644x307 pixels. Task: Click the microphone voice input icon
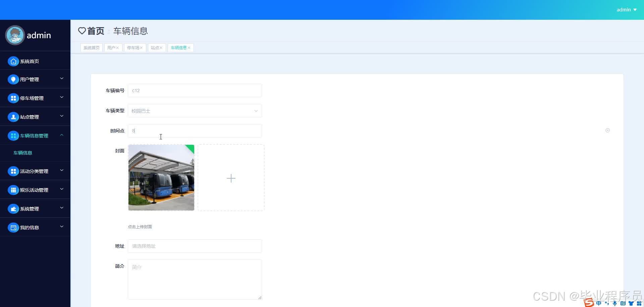[x=615, y=303]
